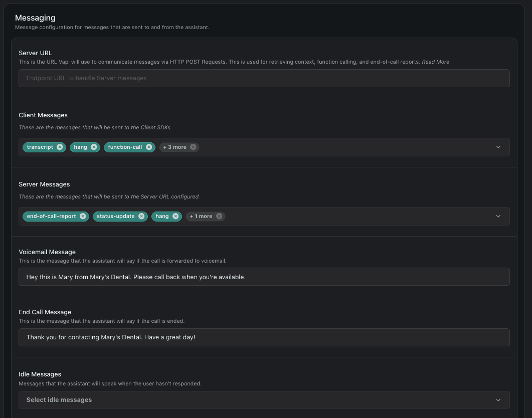
Task: Remove the transcript tag via its x icon
Action: [60, 147]
